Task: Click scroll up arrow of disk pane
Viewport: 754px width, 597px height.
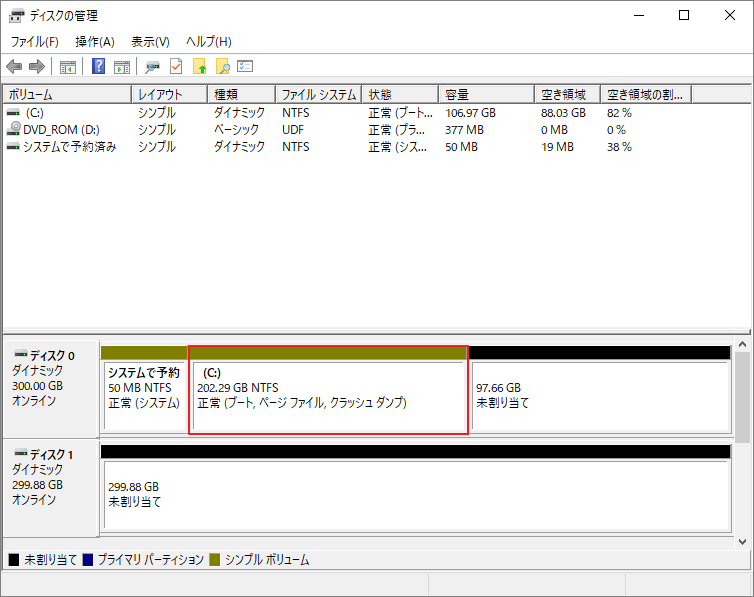Action: [x=742, y=345]
